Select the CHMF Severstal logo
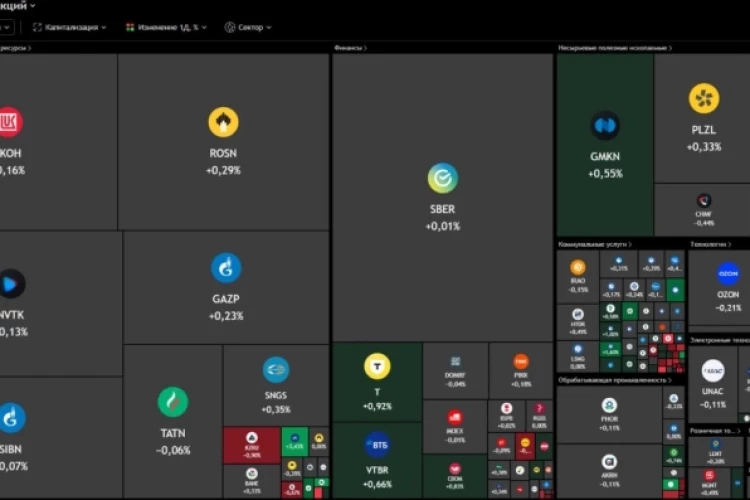The image size is (750, 500). [x=704, y=200]
